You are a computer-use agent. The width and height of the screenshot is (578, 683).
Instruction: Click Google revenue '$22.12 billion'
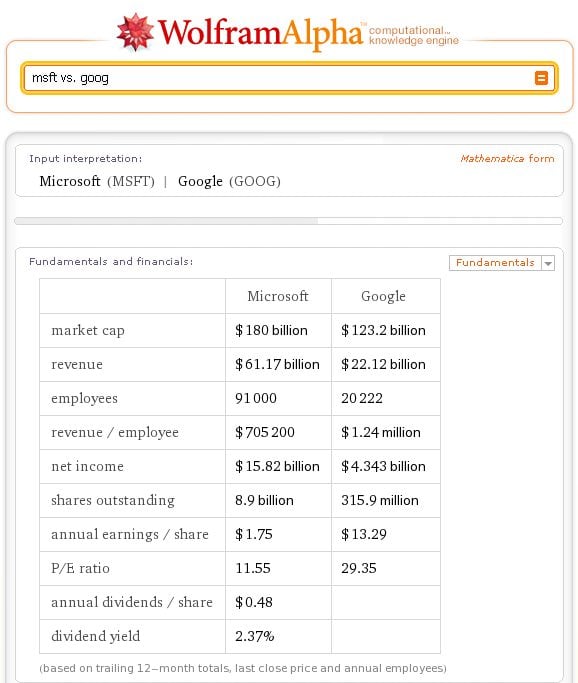coord(383,364)
